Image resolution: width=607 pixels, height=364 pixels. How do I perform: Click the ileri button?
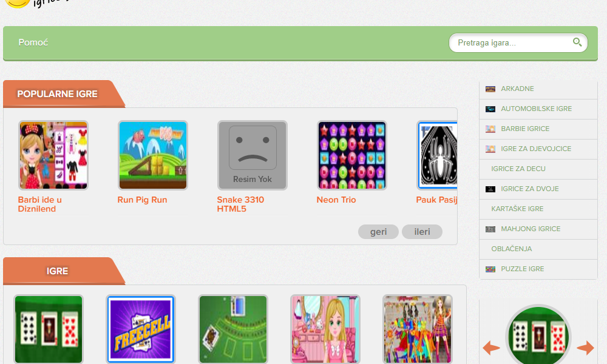(422, 232)
